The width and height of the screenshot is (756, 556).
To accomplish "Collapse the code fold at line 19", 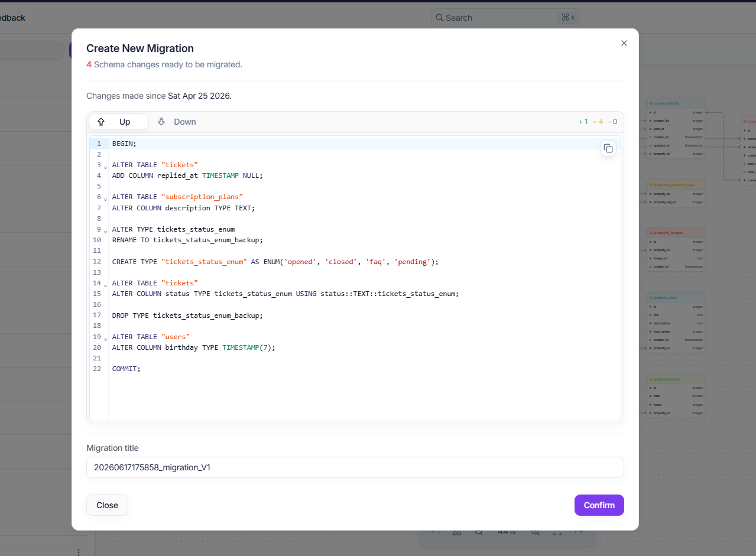I will [105, 339].
